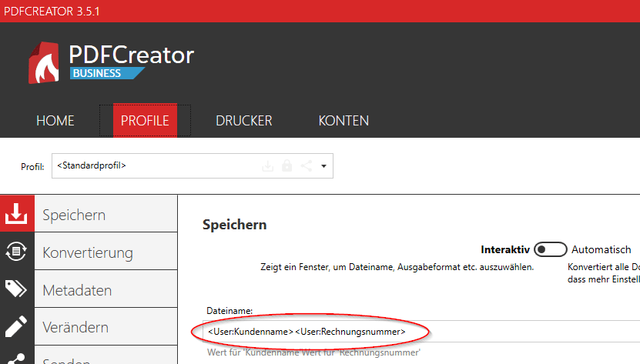Open the Metadaten sidebar section
This screenshot has width=640, height=364.
click(x=106, y=289)
